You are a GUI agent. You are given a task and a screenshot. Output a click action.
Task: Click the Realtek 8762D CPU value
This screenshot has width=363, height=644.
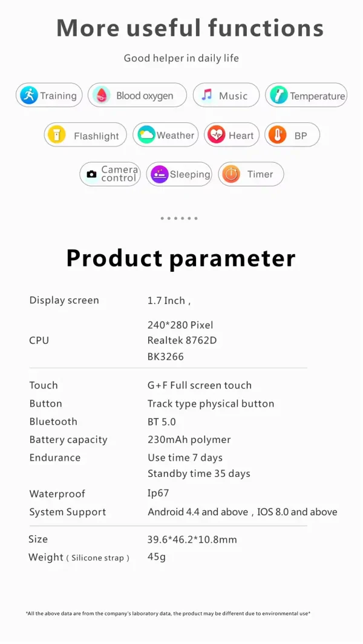182,341
